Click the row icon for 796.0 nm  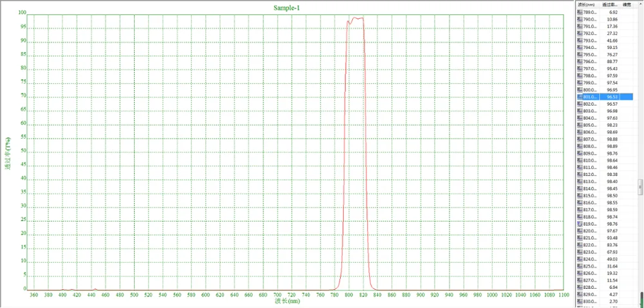coord(580,62)
